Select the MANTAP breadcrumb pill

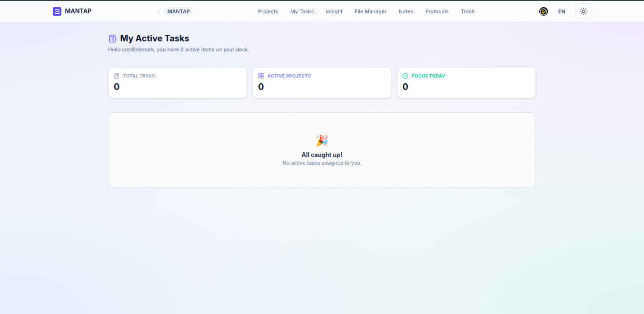pyautogui.click(x=178, y=11)
